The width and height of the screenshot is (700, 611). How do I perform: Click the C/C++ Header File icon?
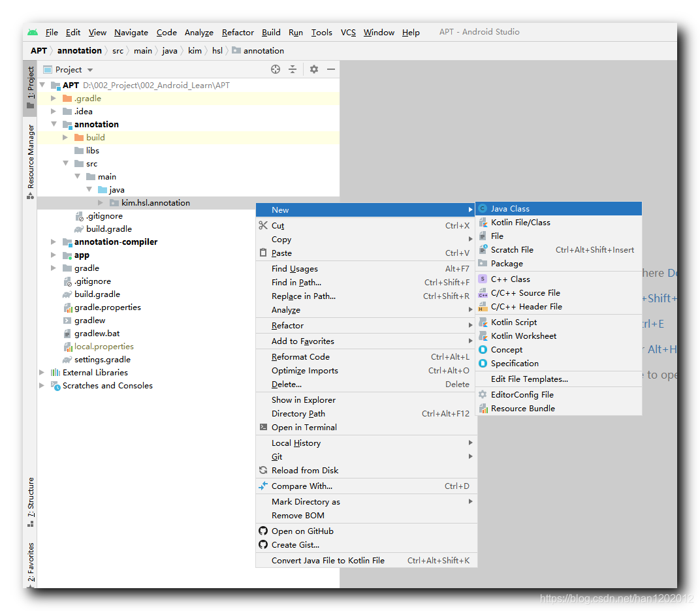pyautogui.click(x=483, y=307)
